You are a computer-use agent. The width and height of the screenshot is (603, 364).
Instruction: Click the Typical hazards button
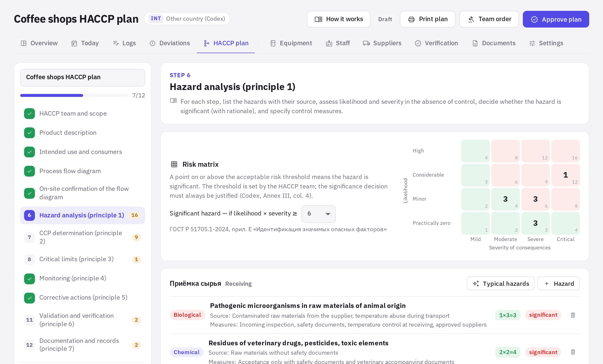500,284
